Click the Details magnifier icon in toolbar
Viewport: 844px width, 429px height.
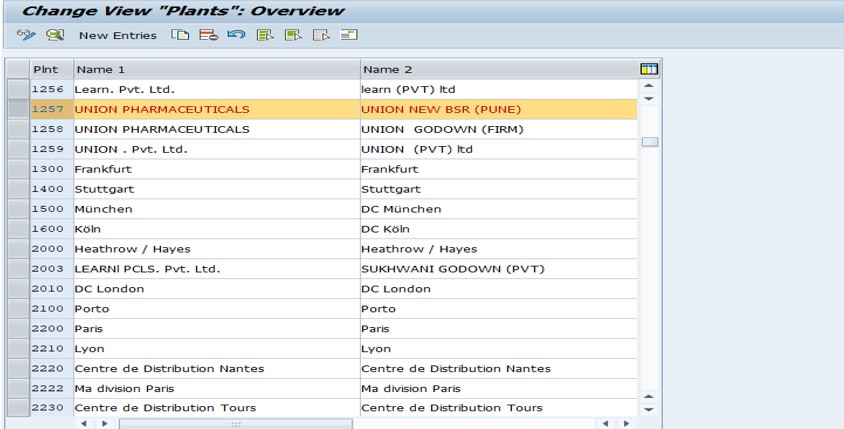55,35
